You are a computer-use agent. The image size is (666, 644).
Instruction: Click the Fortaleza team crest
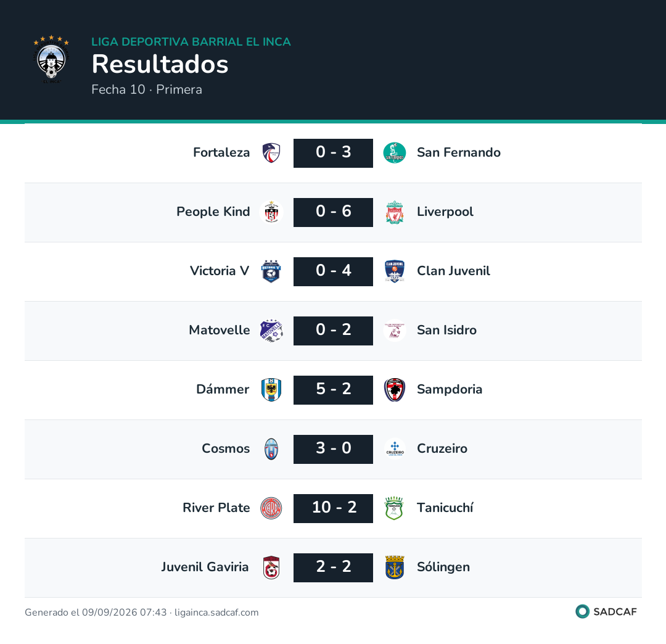pyautogui.click(x=271, y=153)
